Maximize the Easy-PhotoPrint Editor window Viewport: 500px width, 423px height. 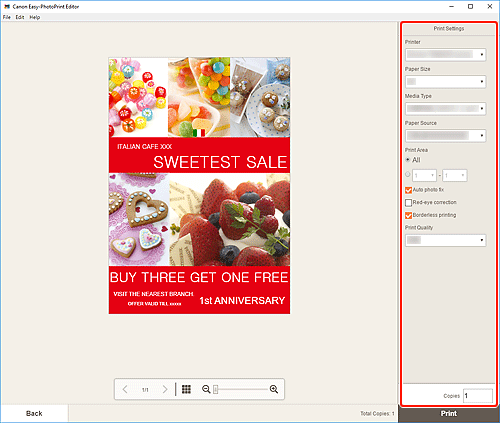click(x=470, y=7)
